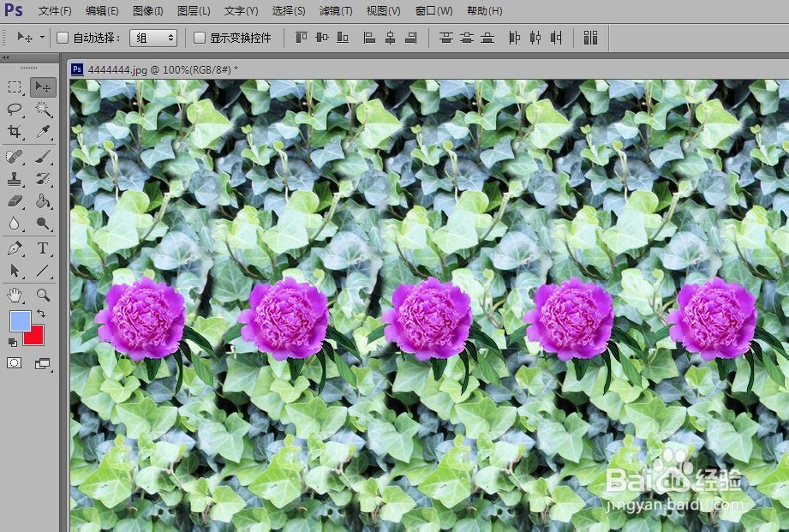The width and height of the screenshot is (789, 532).
Task: Select the Move tool in the toolbox
Action: click(43, 87)
